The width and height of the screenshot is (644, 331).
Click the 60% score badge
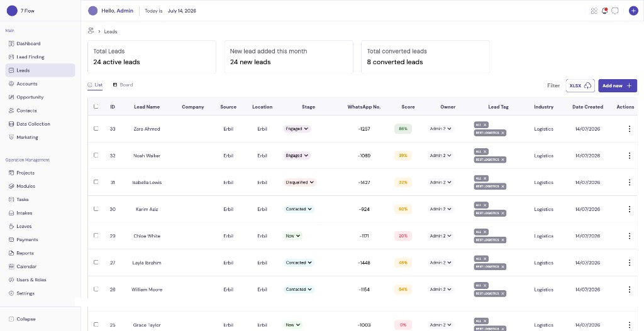[x=403, y=209]
